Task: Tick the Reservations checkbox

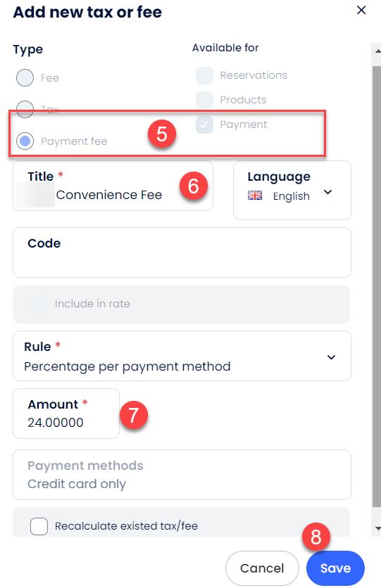Action: tap(204, 75)
